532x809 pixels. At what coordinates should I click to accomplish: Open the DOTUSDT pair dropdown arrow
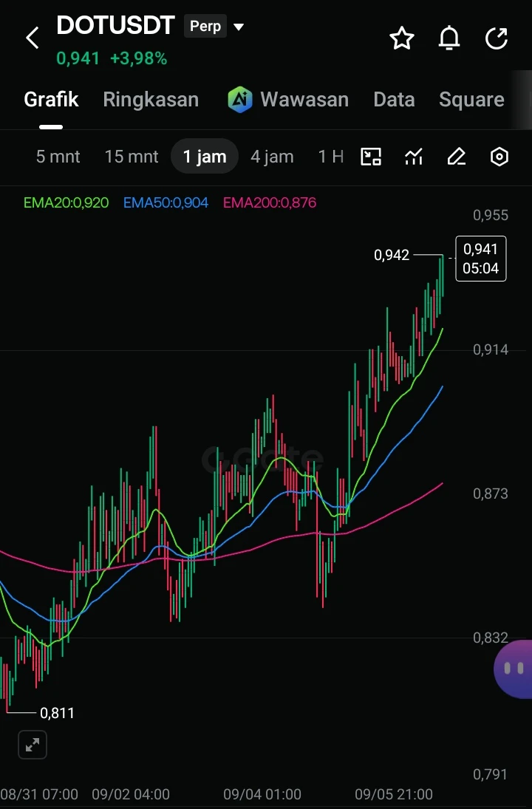[239, 27]
